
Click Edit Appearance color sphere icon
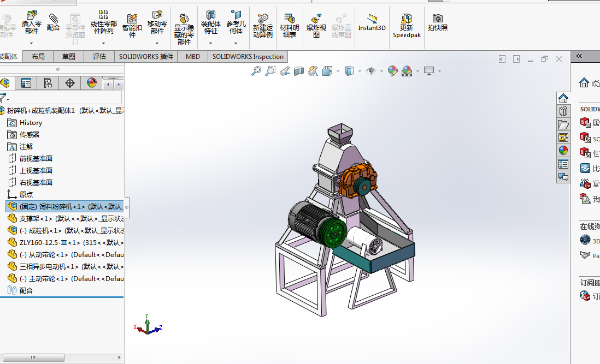pos(392,71)
